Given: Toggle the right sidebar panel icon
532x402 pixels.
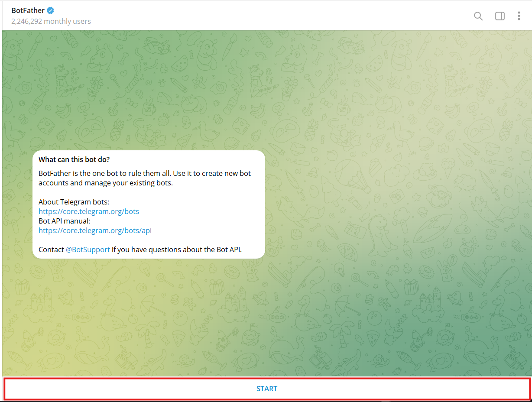Looking at the screenshot, I should tap(500, 16).
